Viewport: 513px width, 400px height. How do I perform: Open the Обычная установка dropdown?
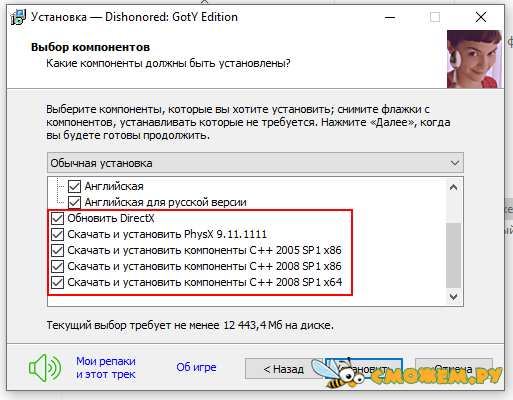coord(255,163)
